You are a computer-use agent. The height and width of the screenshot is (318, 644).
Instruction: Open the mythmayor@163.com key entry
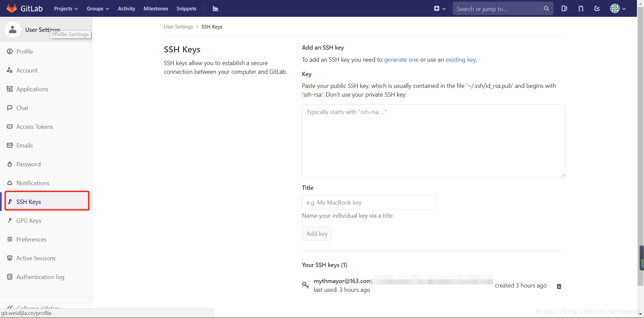[x=342, y=281]
